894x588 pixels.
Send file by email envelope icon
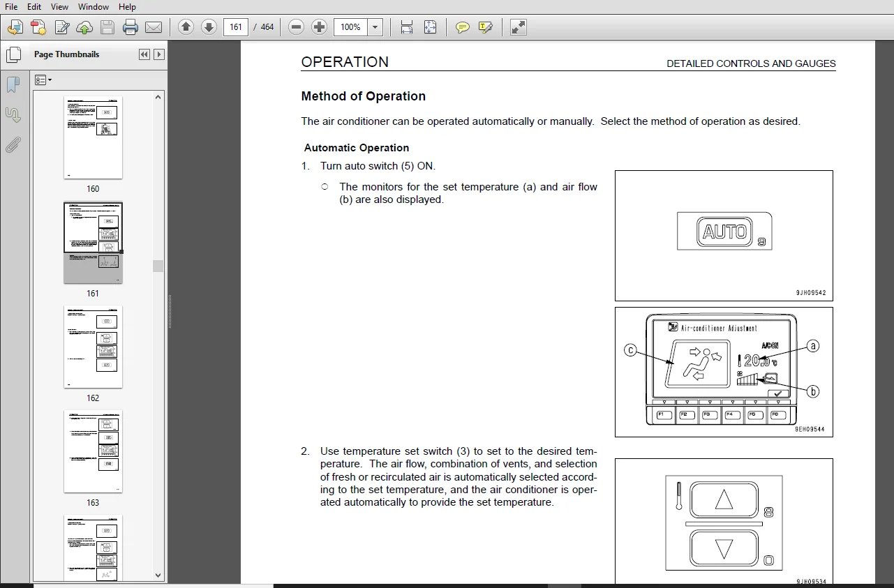pyautogui.click(x=153, y=27)
